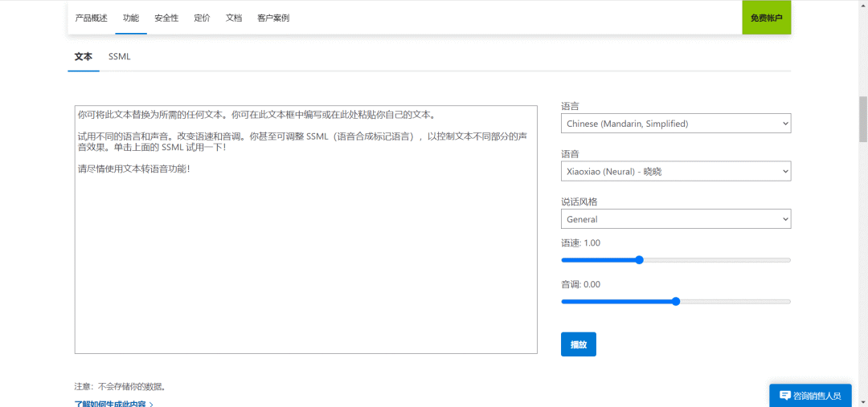Open the 产品概述 navigation tab

coord(92,18)
